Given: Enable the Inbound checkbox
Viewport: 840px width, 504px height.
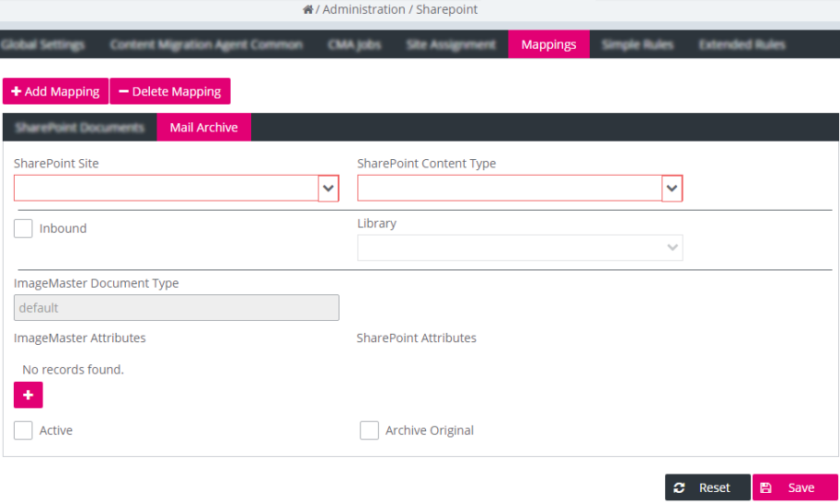Looking at the screenshot, I should [x=23, y=228].
